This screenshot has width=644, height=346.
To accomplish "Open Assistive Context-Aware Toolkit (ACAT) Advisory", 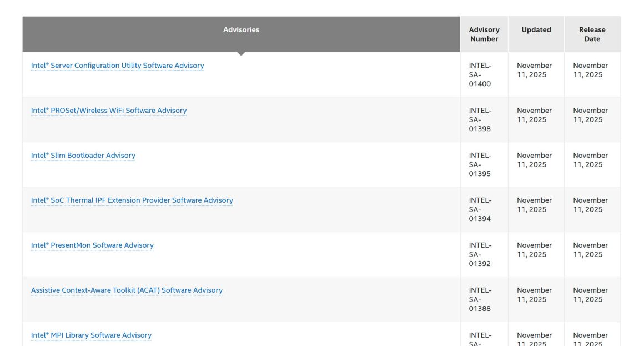I will click(x=127, y=290).
